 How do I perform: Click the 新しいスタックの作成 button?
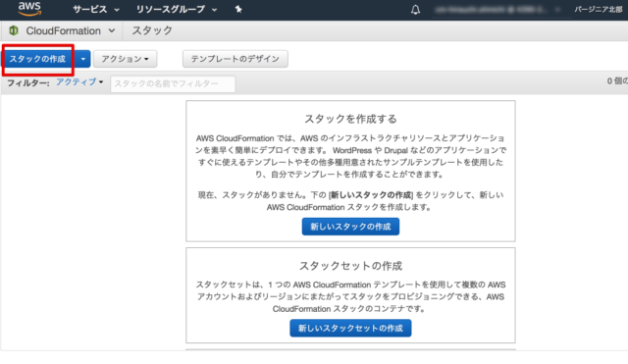(x=350, y=227)
